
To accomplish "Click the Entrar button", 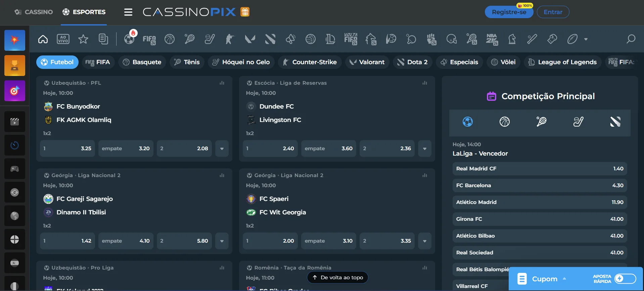I will pyautogui.click(x=553, y=12).
